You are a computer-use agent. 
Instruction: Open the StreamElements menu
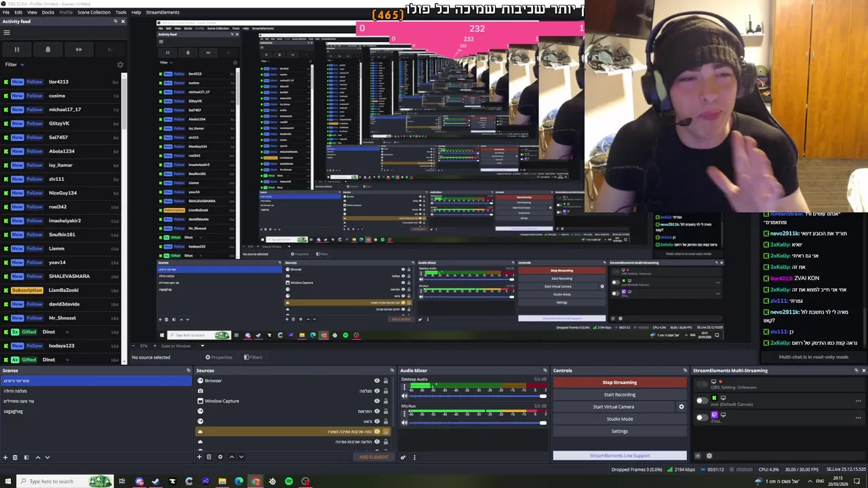(163, 12)
